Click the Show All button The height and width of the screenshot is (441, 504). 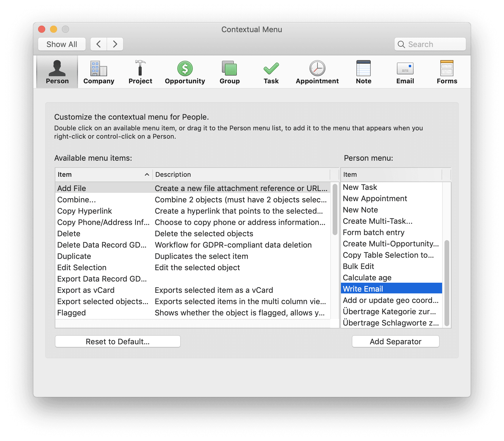coord(62,44)
